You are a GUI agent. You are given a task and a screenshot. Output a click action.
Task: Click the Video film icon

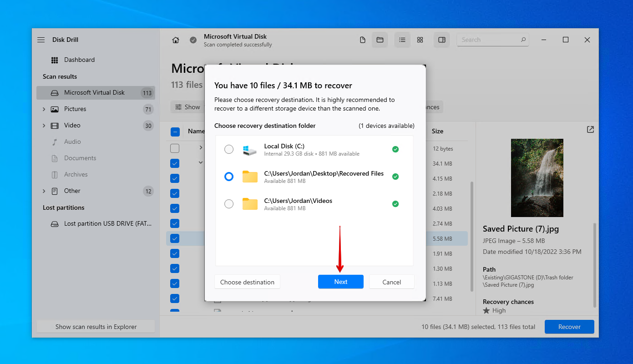[x=55, y=126]
